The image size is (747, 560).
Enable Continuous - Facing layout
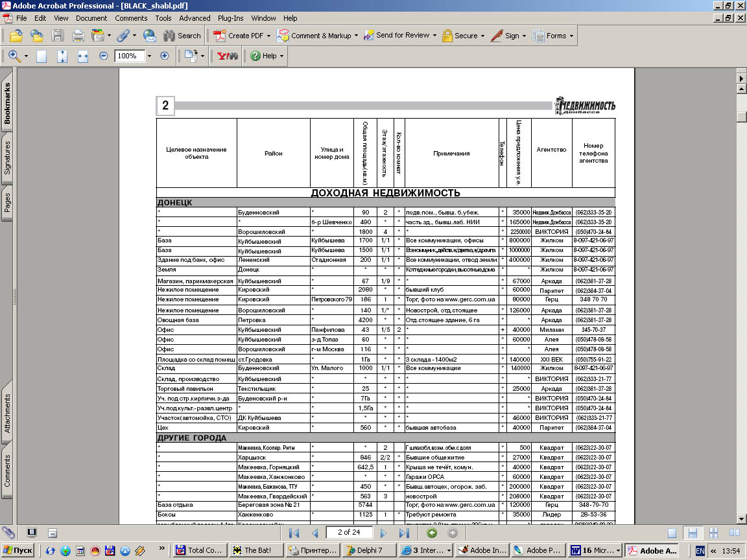click(714, 533)
